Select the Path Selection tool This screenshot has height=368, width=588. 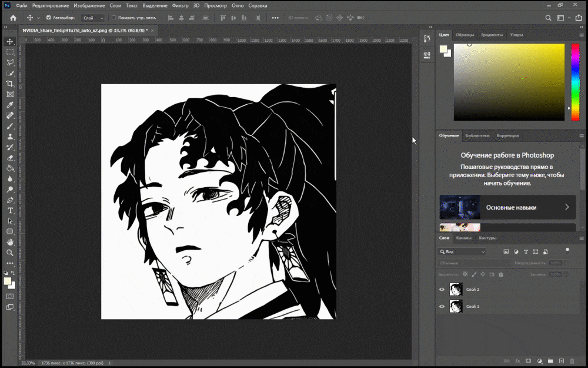click(10, 221)
